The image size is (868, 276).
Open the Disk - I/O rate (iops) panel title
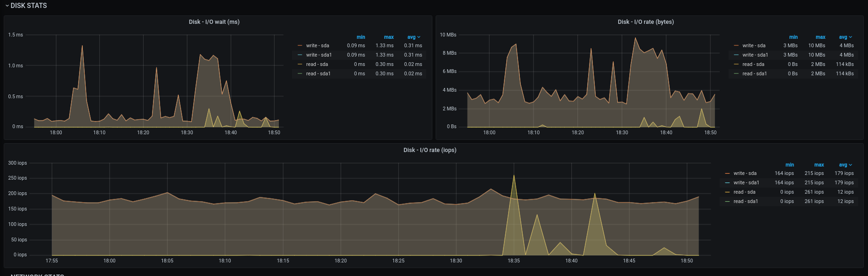tap(430, 150)
